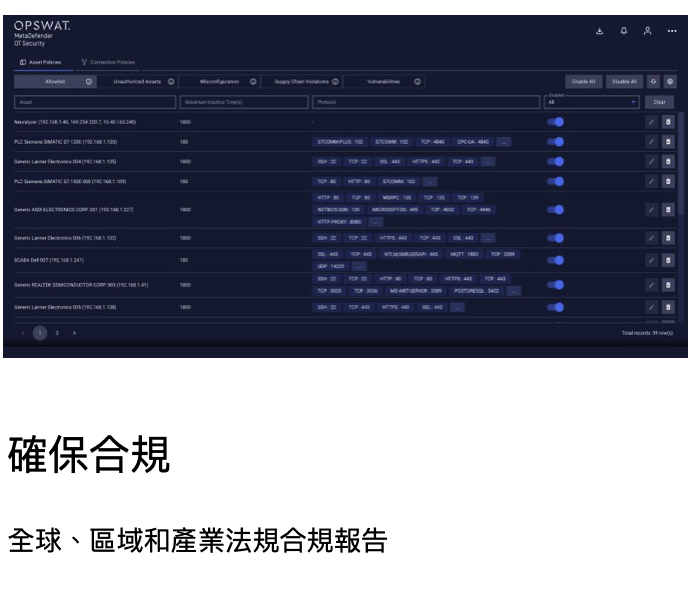This screenshot has width=690, height=600.
Task: Disable the PLC Siemens SIMATIC S7-1200 switch
Action: coord(555,142)
